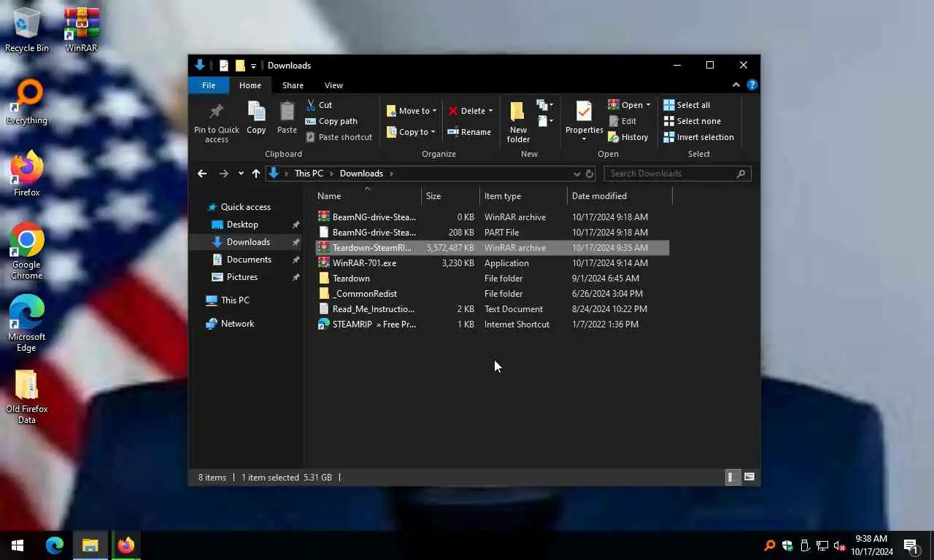Open the Open button dropdown arrow
934x560 pixels.
tap(648, 105)
